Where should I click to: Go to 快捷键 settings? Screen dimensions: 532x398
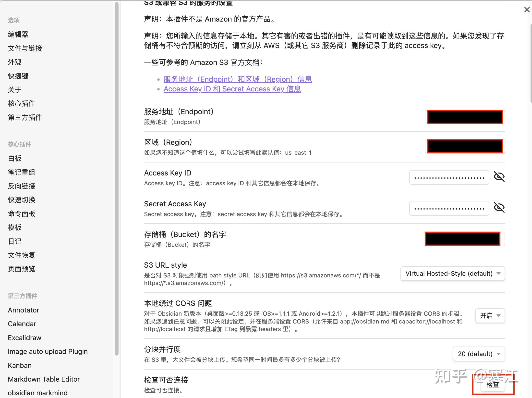[18, 76]
